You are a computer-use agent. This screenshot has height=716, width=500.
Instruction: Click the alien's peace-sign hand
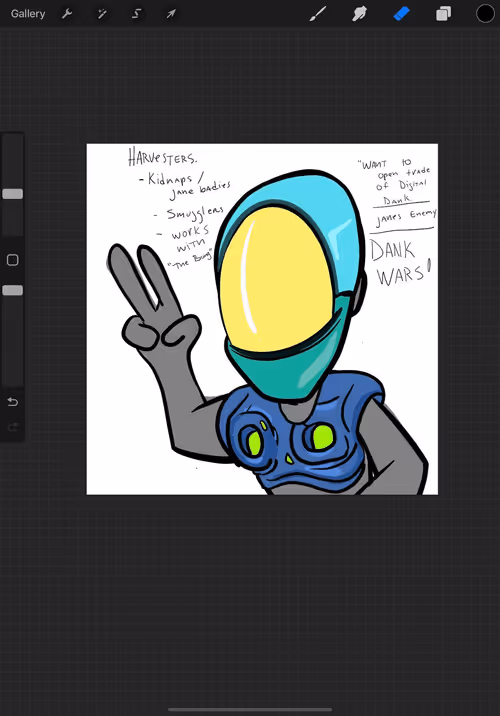(x=151, y=298)
